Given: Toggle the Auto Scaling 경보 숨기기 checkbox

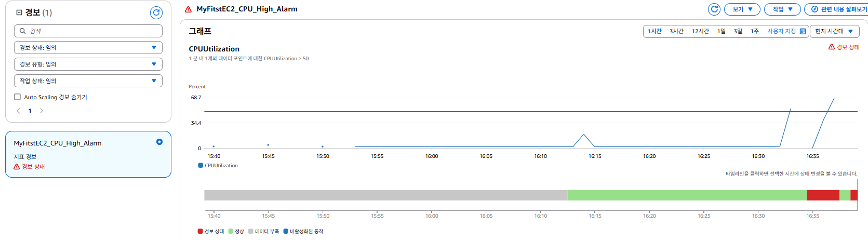Looking at the screenshot, I should click(17, 97).
